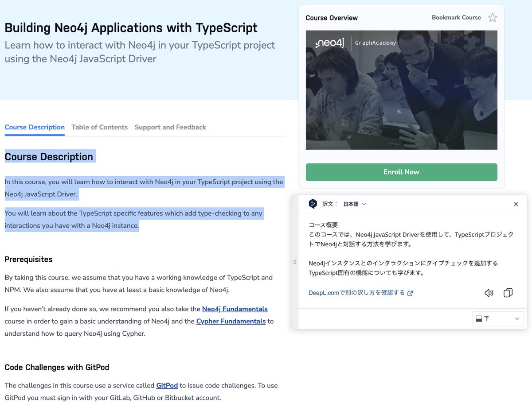532x411 pixels.
Task: Open DeepL.comで別の訳し方を確認する link
Action: pos(361,293)
